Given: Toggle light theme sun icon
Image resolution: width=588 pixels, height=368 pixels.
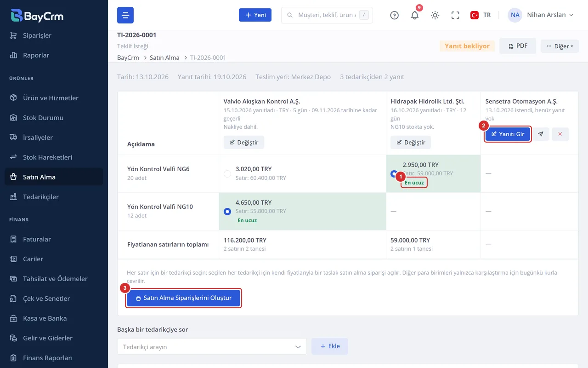Looking at the screenshot, I should [435, 15].
